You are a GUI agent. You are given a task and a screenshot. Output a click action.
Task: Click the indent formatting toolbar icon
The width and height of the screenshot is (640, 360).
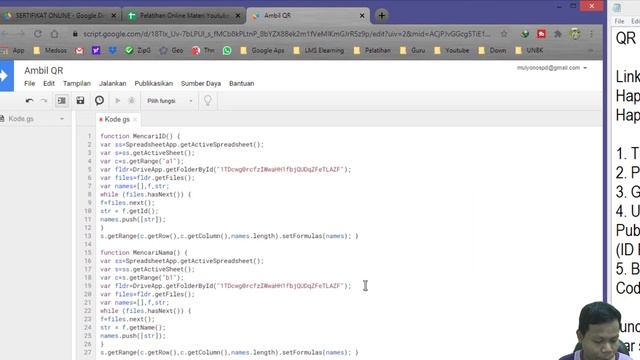tap(62, 100)
